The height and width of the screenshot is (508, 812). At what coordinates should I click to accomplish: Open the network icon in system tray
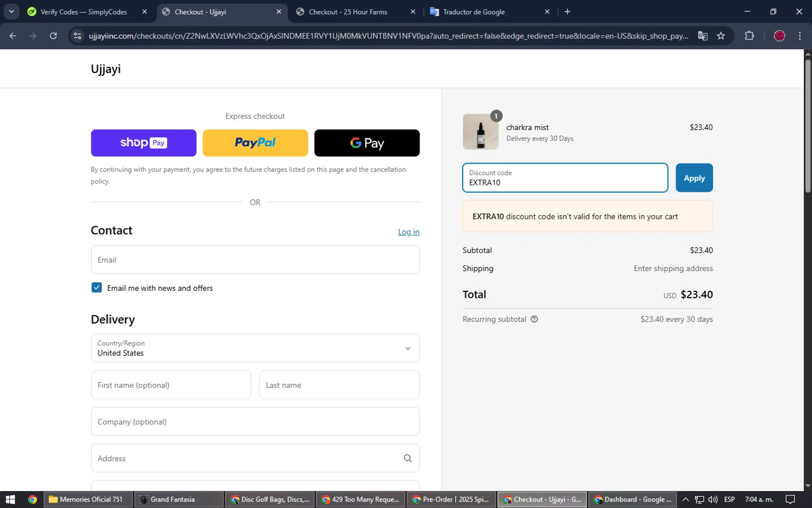(x=699, y=499)
